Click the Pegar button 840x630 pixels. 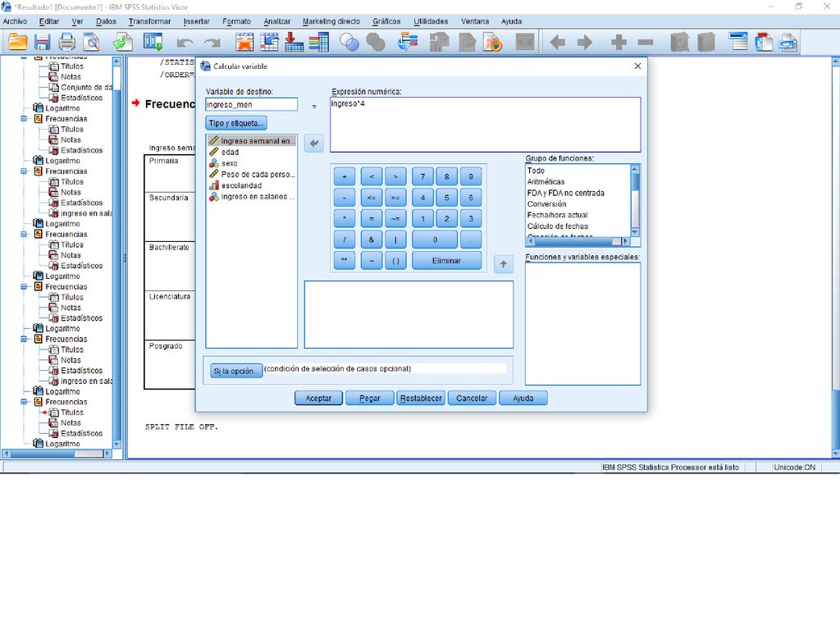(370, 398)
